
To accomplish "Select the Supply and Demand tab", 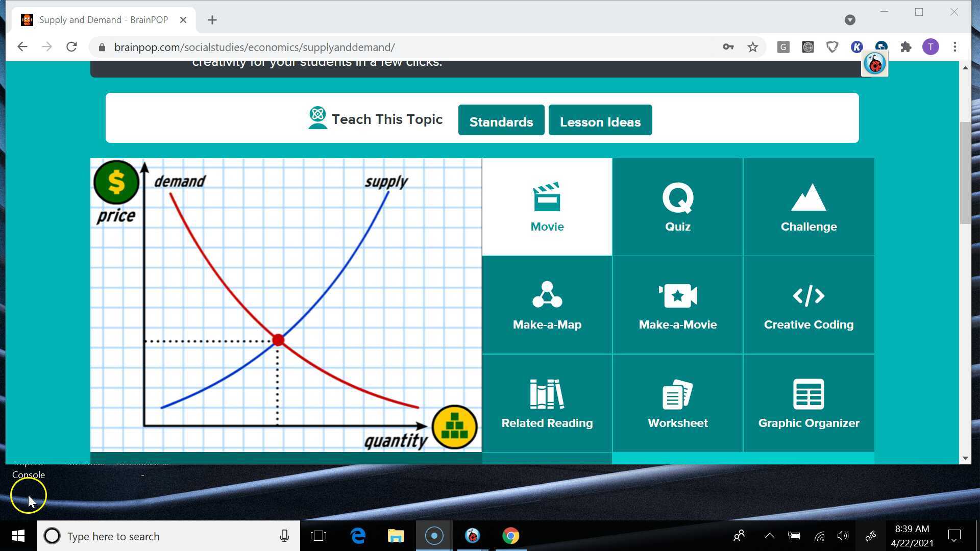I will pos(102,20).
